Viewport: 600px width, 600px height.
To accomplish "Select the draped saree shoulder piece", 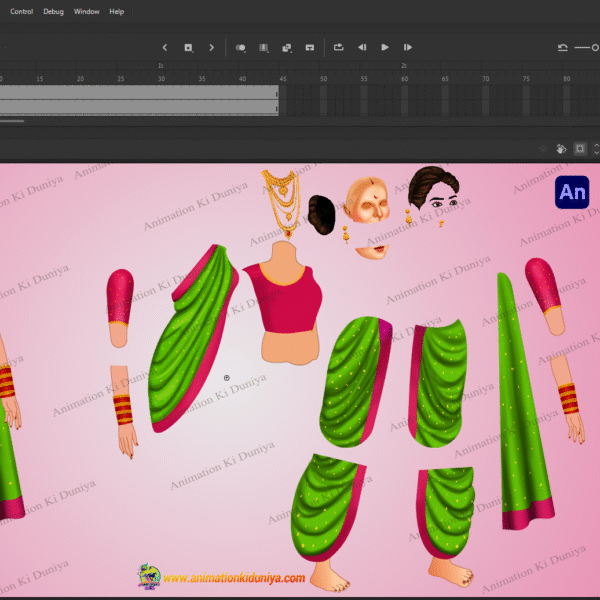I will pyautogui.click(x=193, y=338).
